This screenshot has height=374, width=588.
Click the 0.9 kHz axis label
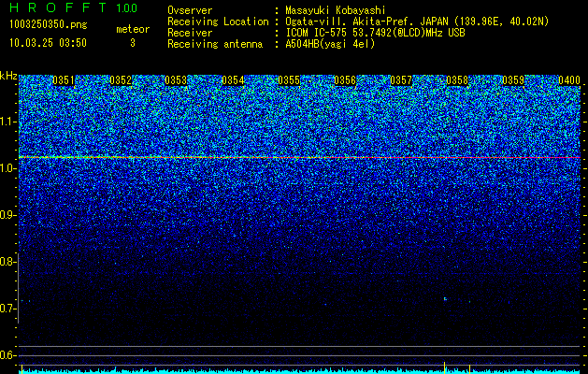(7, 215)
